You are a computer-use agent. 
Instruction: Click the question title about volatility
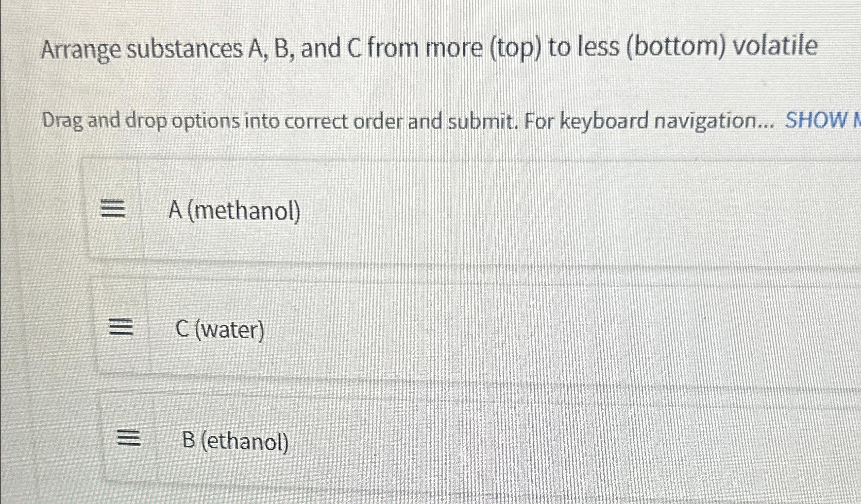430,49
